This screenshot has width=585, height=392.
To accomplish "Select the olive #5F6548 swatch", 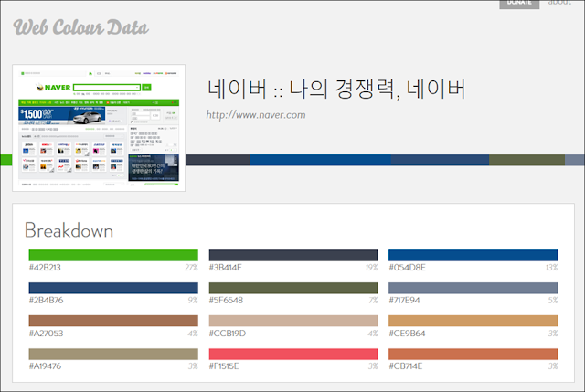I will [x=293, y=288].
